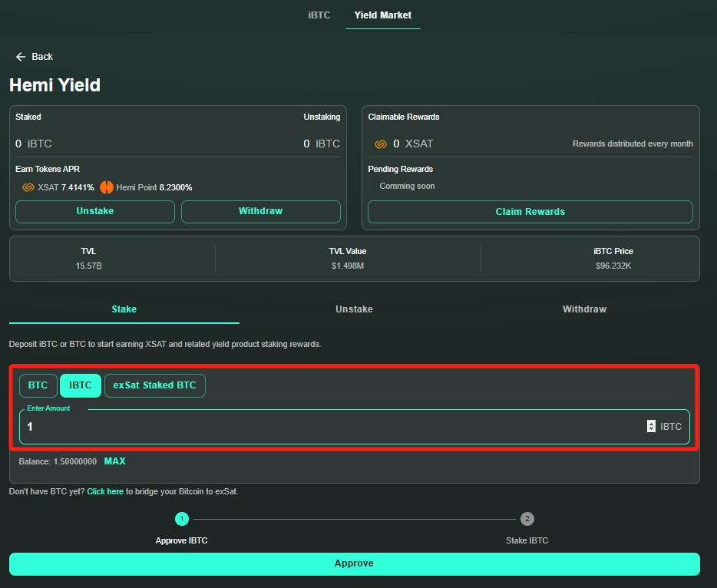Click the XSAT icon under Claimable Rewards

(381, 144)
